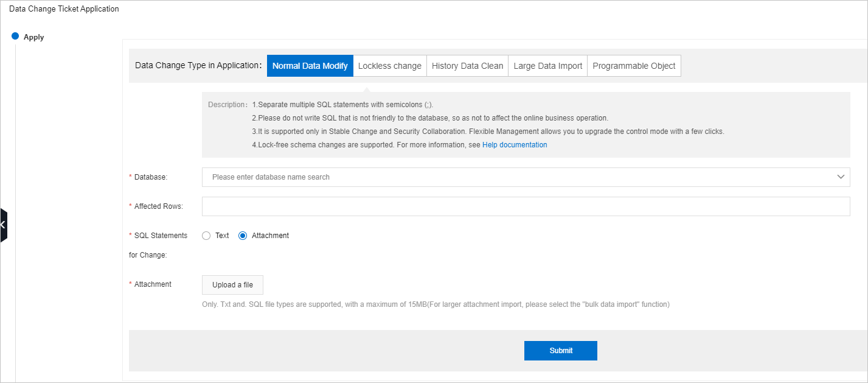Image resolution: width=868 pixels, height=383 pixels.
Task: Select the Attachment radio for SQL Statements
Action: click(x=243, y=235)
